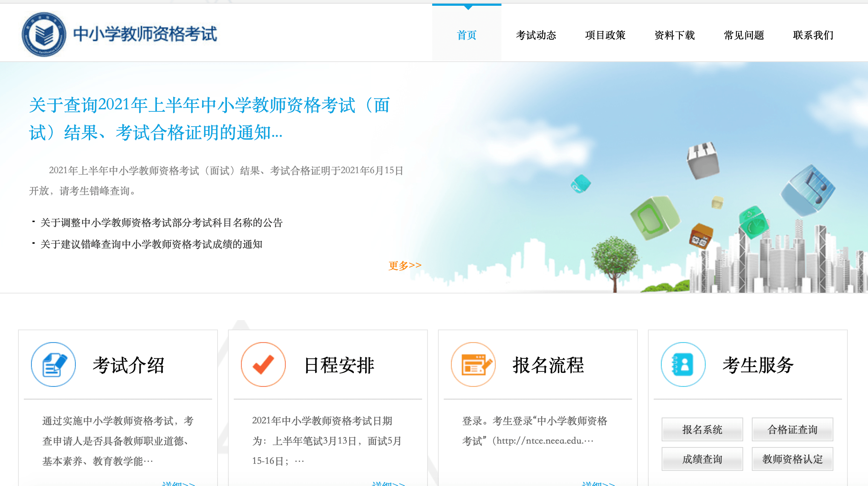This screenshot has width=868, height=486.
Task: Select 常见问题 in the top menu
Action: 744,35
